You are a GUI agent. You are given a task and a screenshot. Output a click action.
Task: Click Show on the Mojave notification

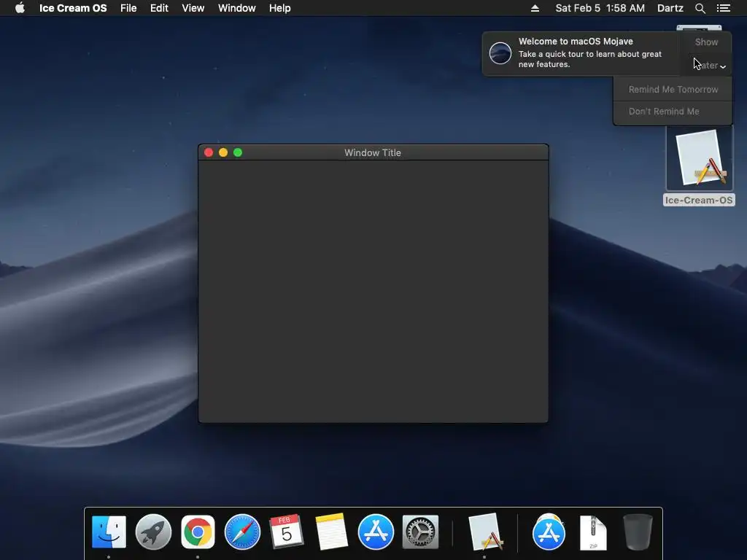(x=706, y=42)
